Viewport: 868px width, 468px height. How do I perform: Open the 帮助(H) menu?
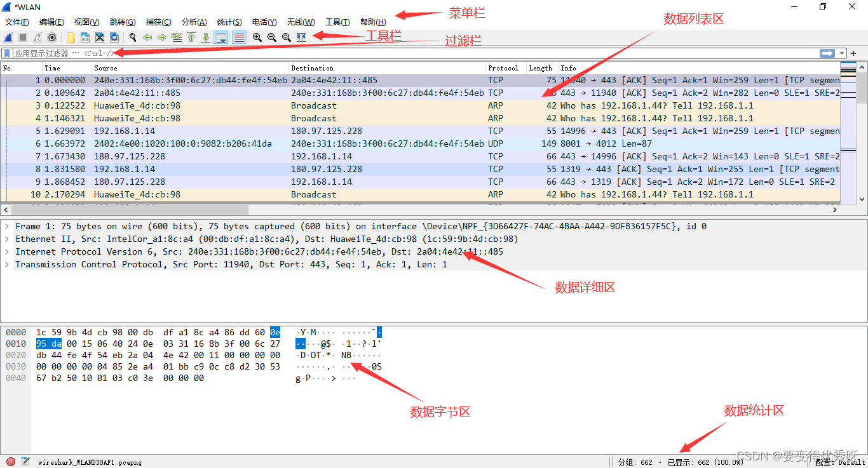point(373,22)
